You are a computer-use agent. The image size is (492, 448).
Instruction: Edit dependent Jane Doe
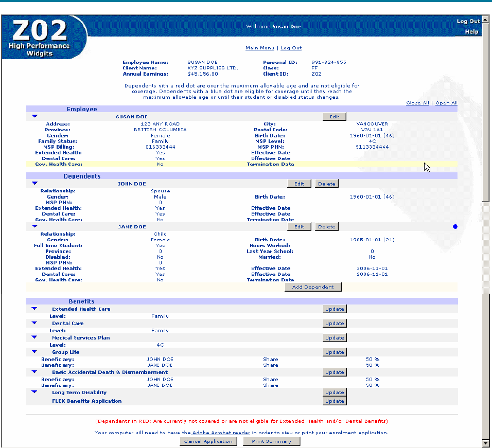299,227
